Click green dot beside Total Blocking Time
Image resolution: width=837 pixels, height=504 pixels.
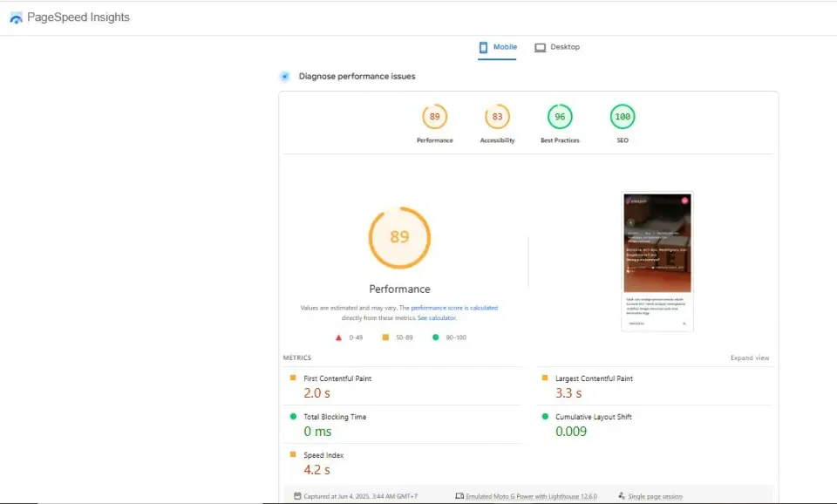[x=293, y=417]
